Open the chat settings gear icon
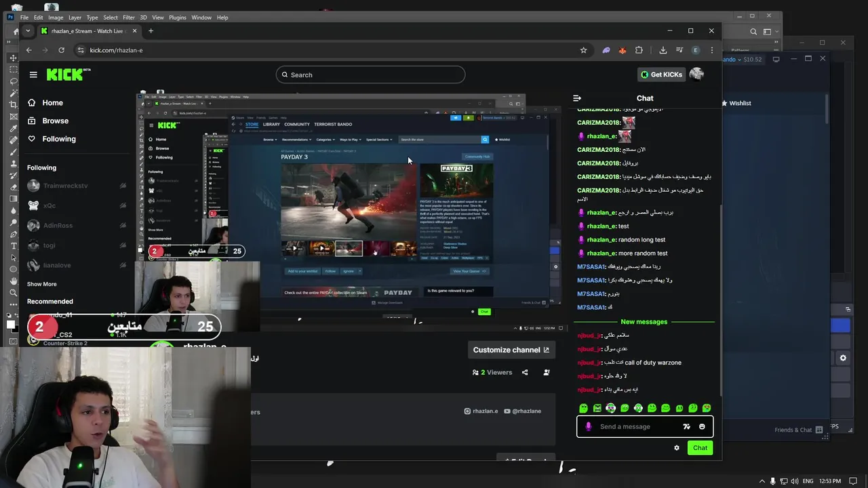868x488 pixels. point(676,448)
